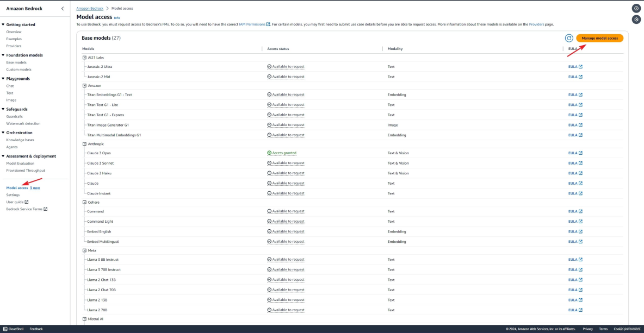The width and height of the screenshot is (644, 333).
Task: Collapse the Mistral AI provider group
Action: click(x=85, y=319)
